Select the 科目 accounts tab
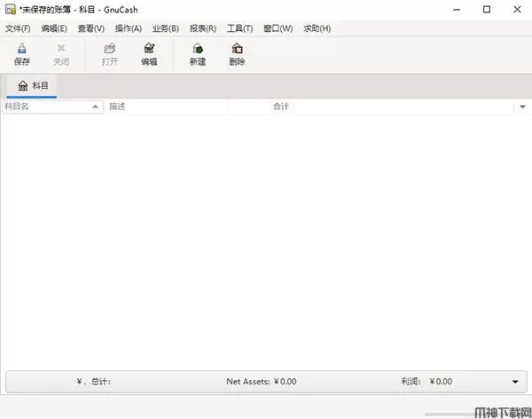Image resolution: width=532 pixels, height=419 pixels. pyautogui.click(x=32, y=86)
